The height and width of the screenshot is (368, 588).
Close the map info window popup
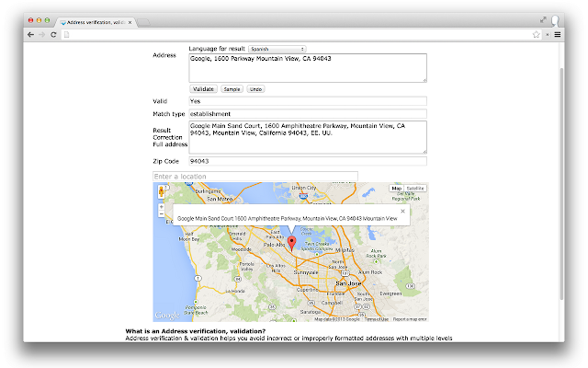click(402, 211)
